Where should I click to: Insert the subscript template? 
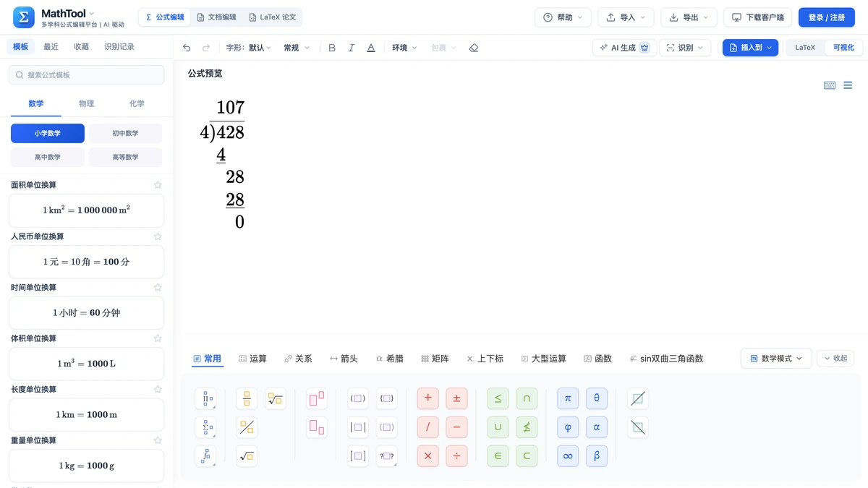coord(317,427)
